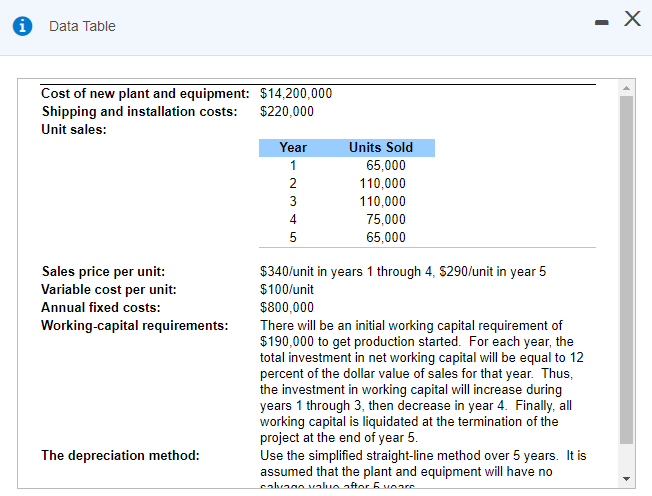Click the $340/unit sales price text
The image size is (652, 496).
(x=403, y=271)
